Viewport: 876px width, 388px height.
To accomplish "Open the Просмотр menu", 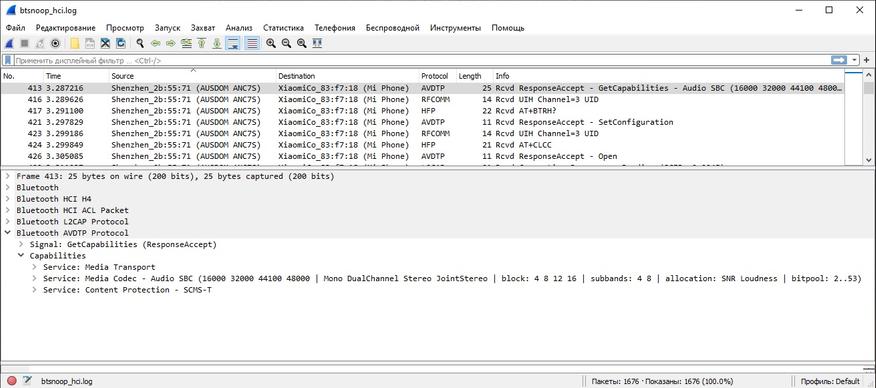I will (x=125, y=27).
